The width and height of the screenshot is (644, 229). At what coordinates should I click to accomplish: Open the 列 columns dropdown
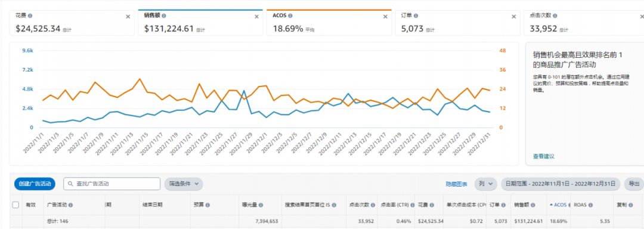pyautogui.click(x=486, y=184)
